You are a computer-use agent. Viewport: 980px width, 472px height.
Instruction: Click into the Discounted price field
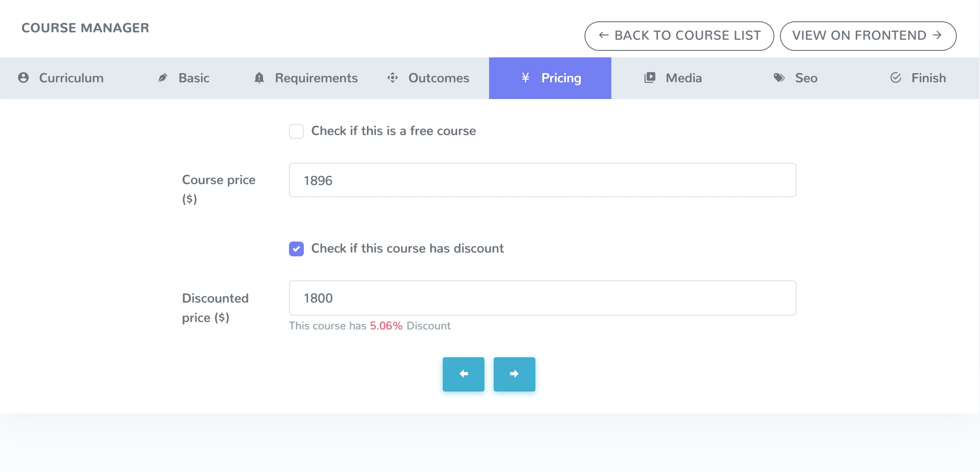(542, 298)
